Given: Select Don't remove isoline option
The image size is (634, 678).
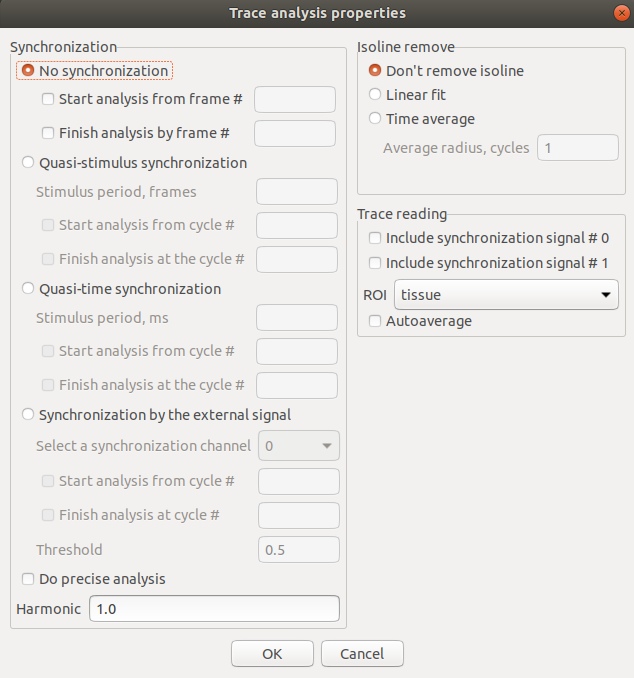Looking at the screenshot, I should click(375, 71).
